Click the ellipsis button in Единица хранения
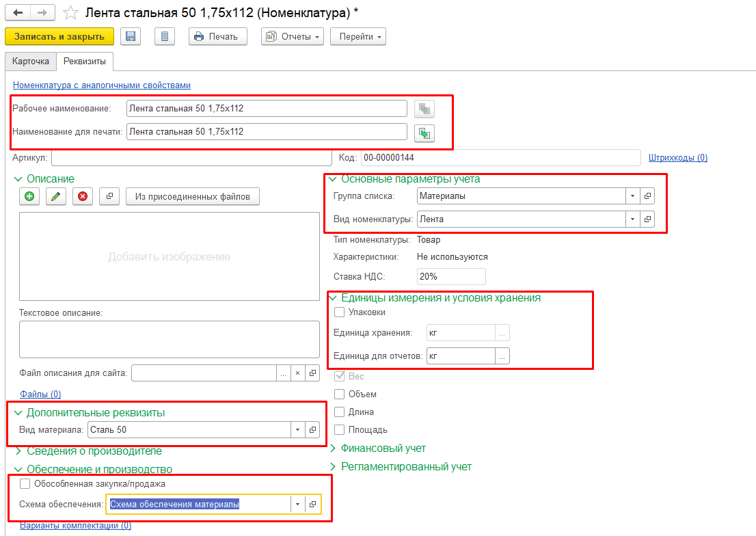The height and width of the screenshot is (536, 756). click(502, 333)
